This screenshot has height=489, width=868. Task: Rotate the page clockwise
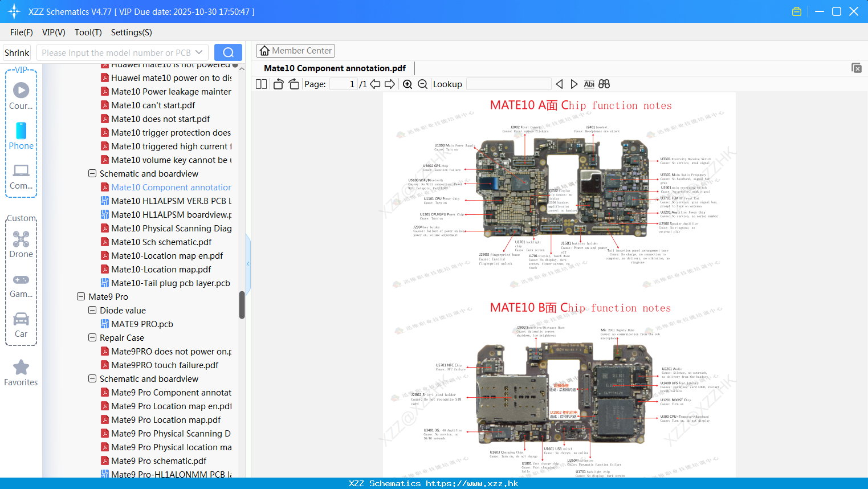[x=294, y=84]
